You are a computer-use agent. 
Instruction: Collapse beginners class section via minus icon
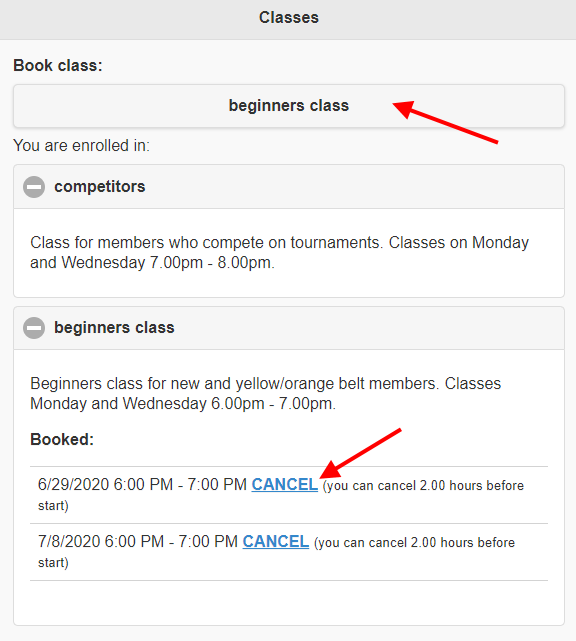pos(34,328)
